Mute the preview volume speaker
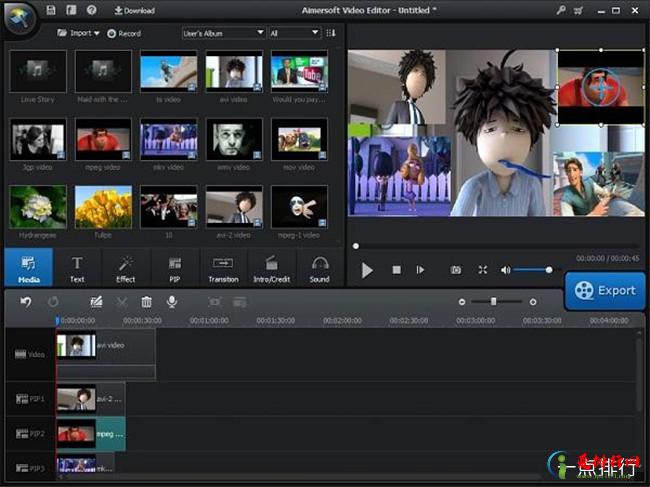 (506, 270)
